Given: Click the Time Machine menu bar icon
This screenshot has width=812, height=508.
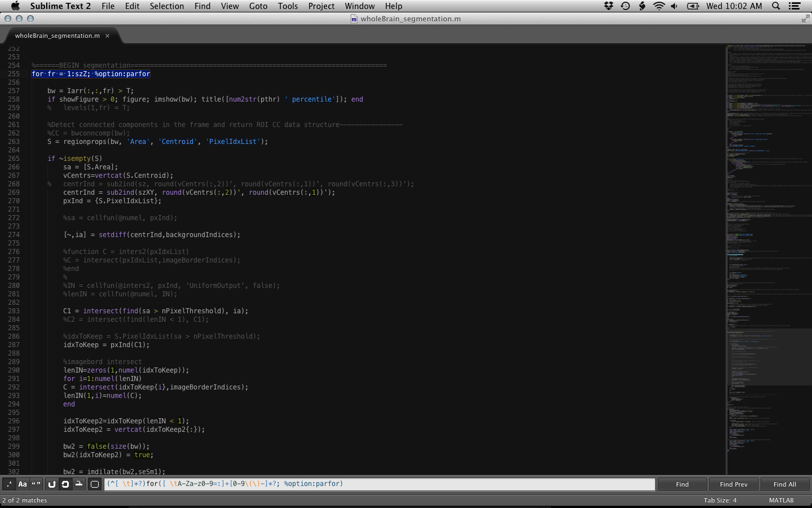Looking at the screenshot, I should [625, 6].
